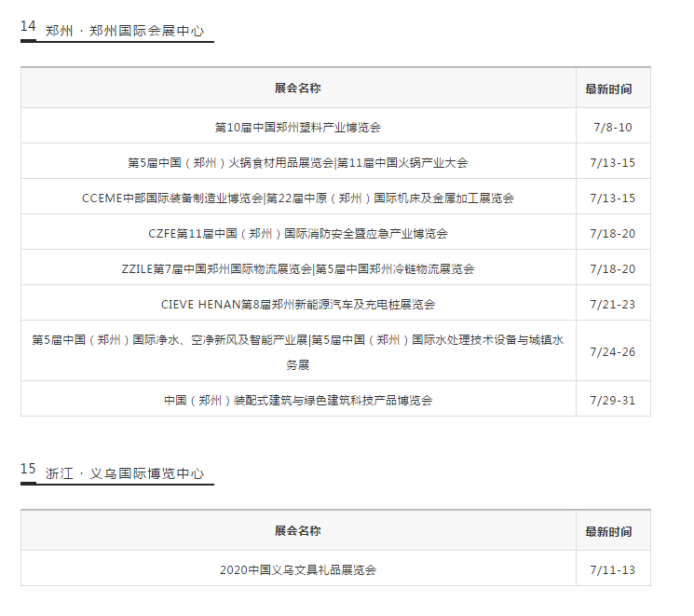Select the heading 浙江 · 义乌国际博览中心
The height and width of the screenshot is (616, 694).
(x=125, y=473)
